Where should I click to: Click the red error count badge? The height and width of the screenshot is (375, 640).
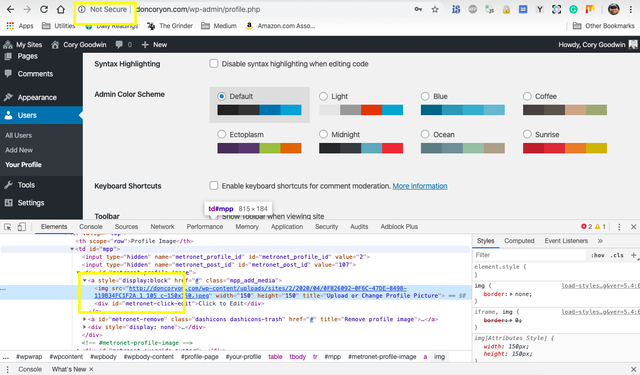586,226
